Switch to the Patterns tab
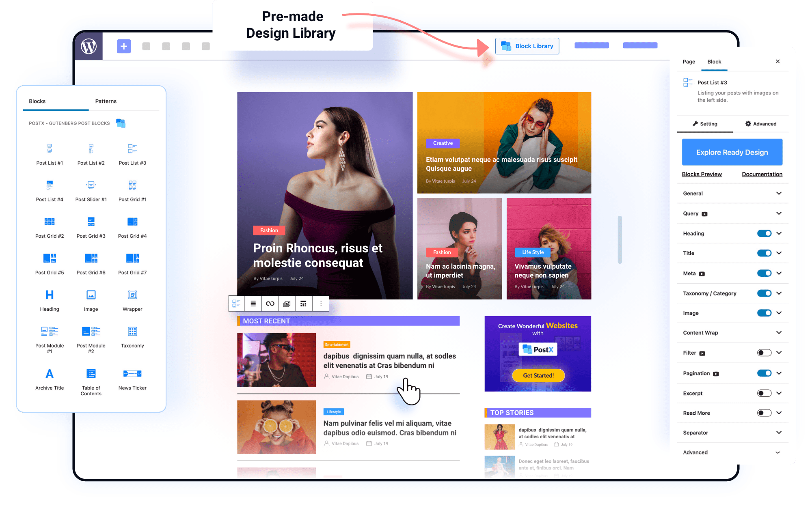Screen dimensions: 812x506 coord(105,100)
